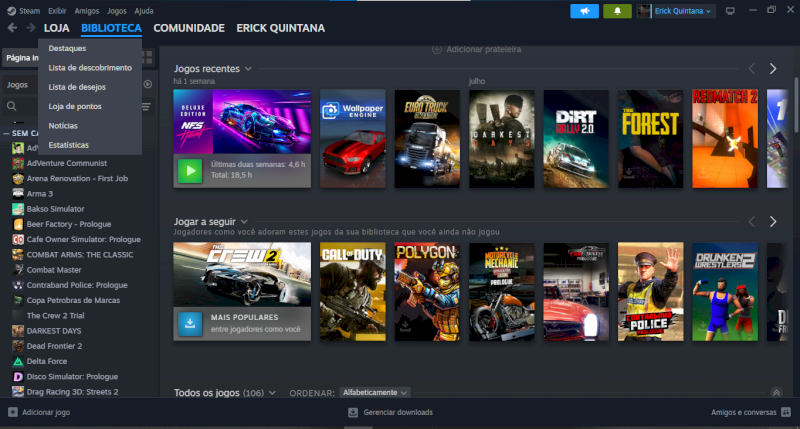Select Destaques in the Loja menu

pos(67,48)
